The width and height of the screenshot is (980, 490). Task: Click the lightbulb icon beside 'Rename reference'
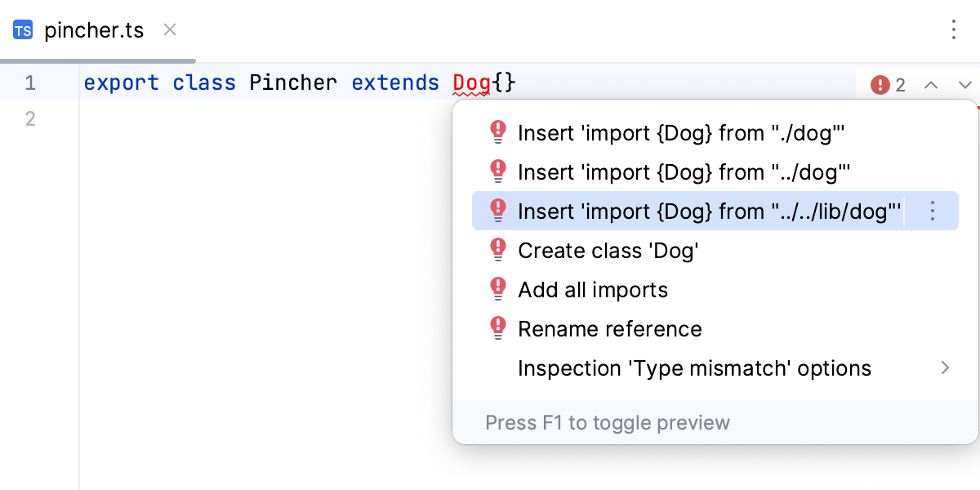pos(498,328)
